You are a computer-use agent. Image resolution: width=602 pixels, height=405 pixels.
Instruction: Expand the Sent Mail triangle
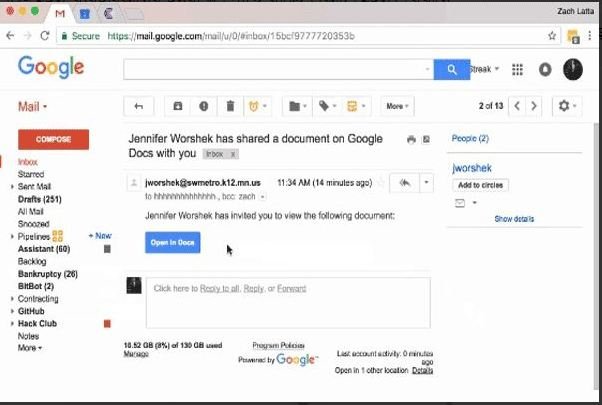12,187
